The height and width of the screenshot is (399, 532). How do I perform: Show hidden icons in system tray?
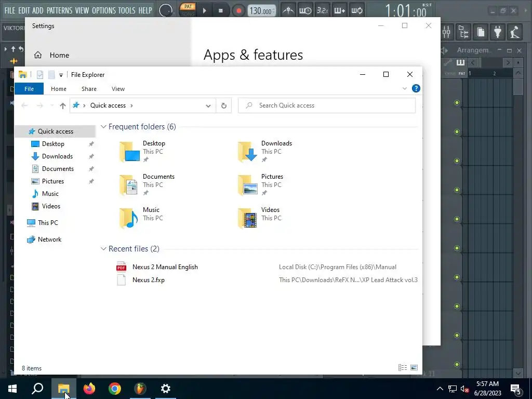(x=440, y=389)
